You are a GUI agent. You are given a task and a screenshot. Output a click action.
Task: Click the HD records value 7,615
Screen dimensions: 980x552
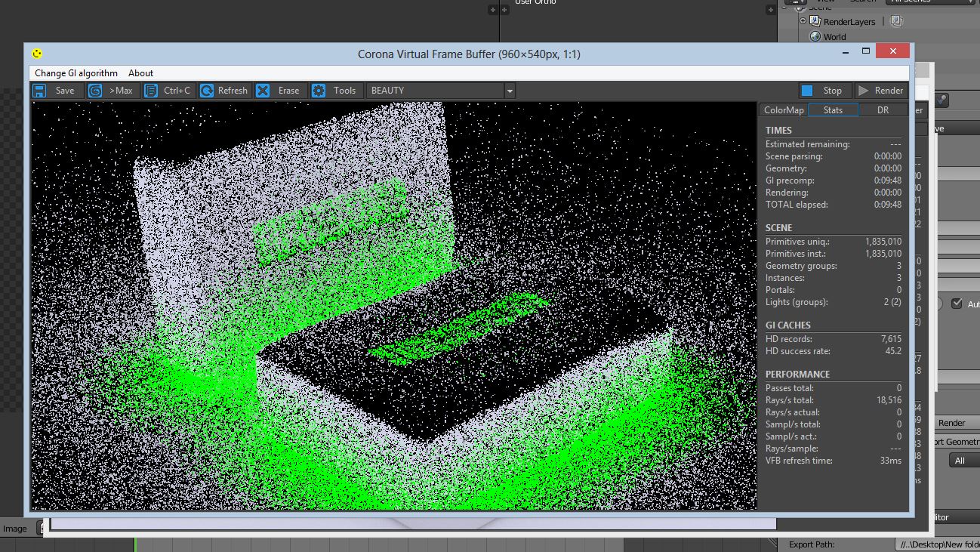(891, 339)
